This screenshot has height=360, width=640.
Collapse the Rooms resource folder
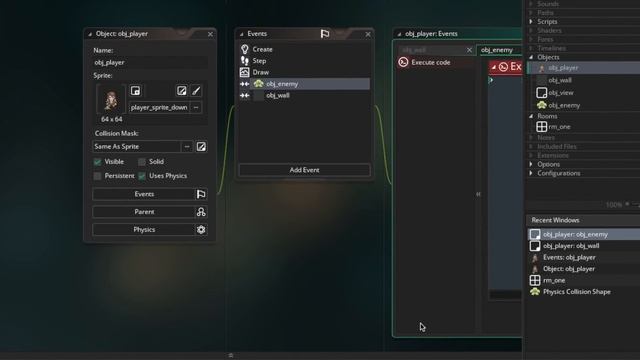click(x=531, y=116)
